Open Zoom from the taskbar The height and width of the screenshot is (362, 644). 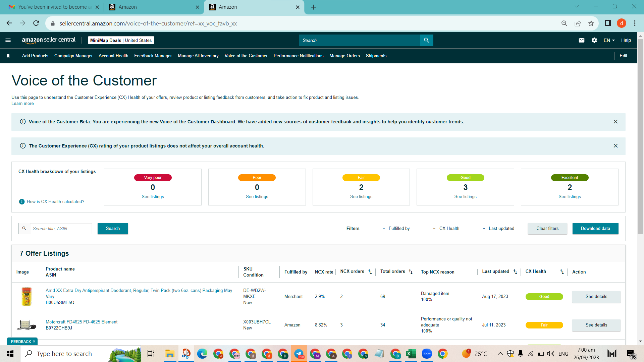pos(427,354)
